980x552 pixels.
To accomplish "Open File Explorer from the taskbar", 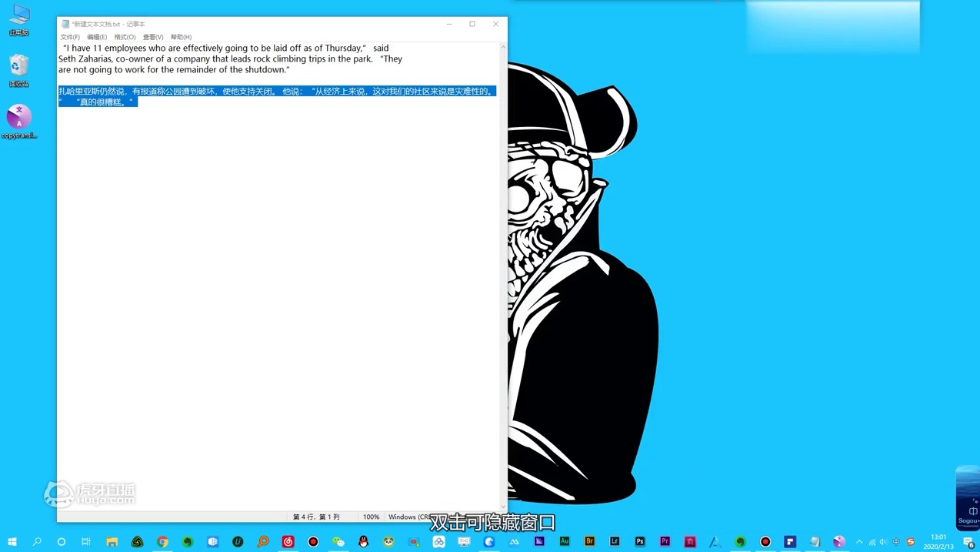I will [x=112, y=542].
